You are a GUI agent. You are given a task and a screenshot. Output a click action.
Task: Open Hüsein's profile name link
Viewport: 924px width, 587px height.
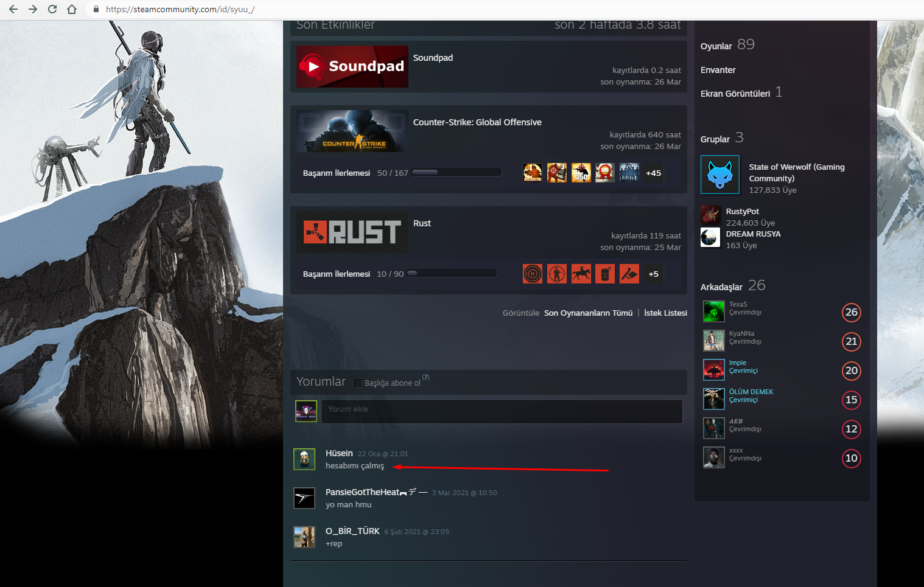coord(339,453)
